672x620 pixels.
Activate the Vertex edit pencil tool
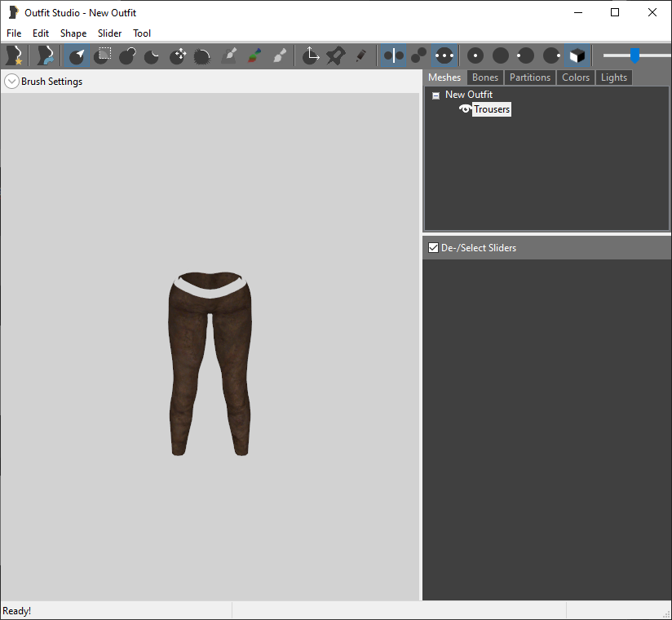tap(360, 55)
